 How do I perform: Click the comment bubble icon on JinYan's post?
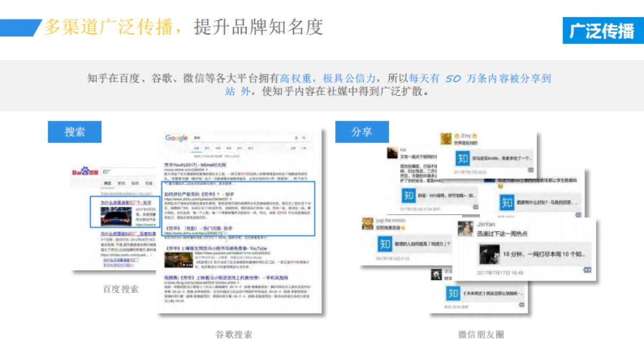[x=586, y=270]
